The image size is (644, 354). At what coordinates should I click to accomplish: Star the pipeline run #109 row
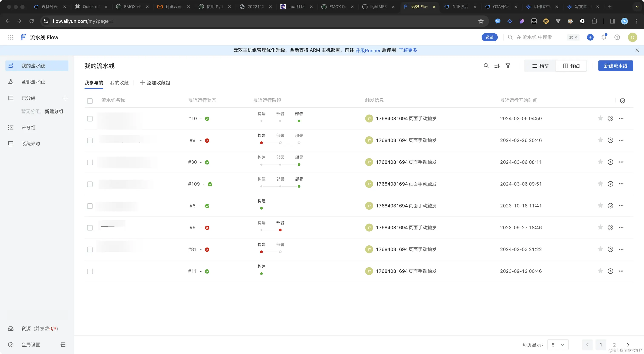(x=600, y=184)
